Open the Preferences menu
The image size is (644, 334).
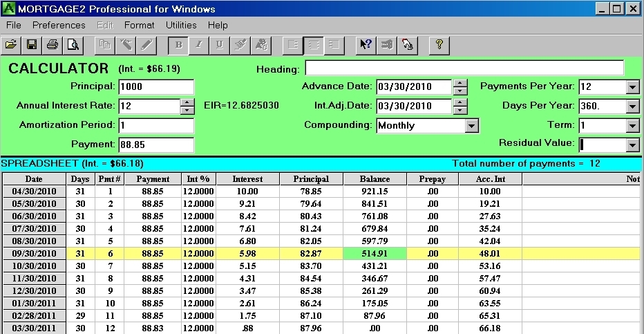59,25
